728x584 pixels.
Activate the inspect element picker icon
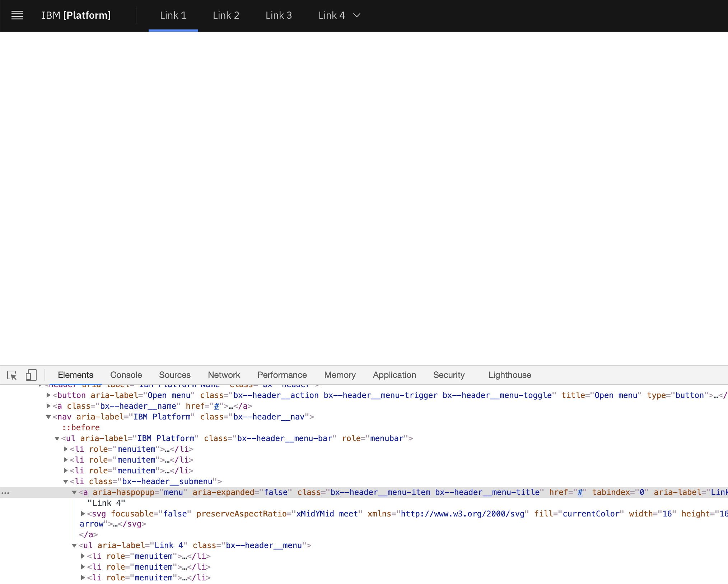click(12, 375)
